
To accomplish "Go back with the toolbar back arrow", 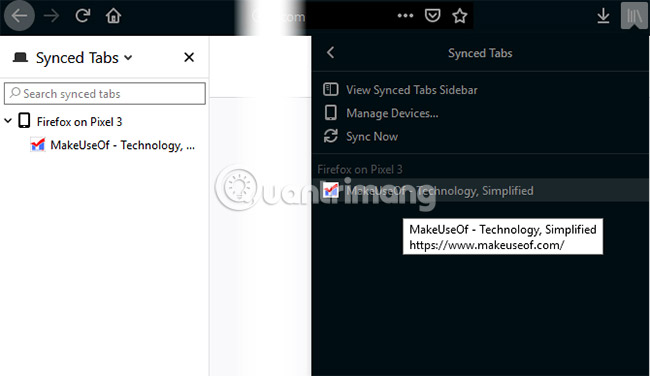I will [x=19, y=16].
